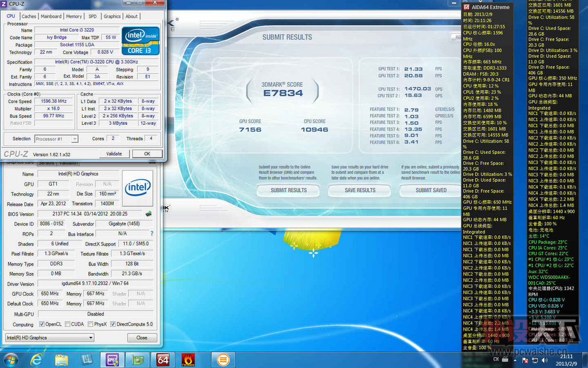
Task: Click SAVE RESULTS in 3DMark
Action: coord(359,190)
